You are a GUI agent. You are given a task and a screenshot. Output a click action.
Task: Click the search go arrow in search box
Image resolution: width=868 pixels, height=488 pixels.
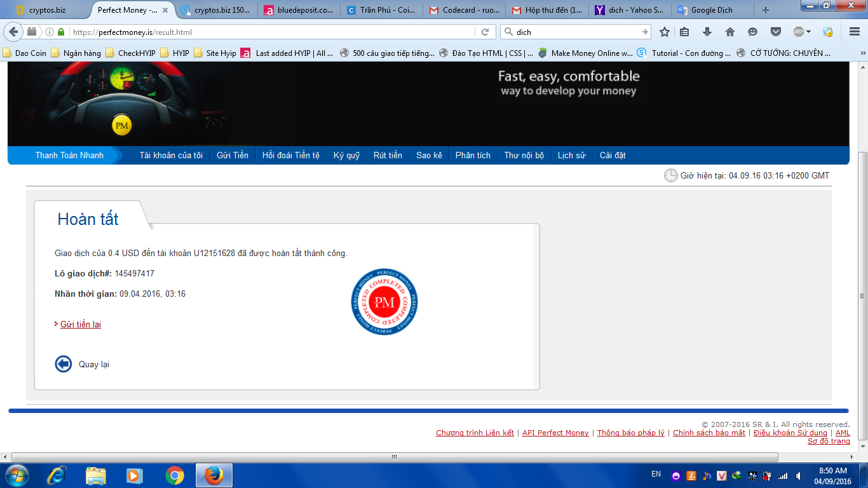pyautogui.click(x=645, y=32)
